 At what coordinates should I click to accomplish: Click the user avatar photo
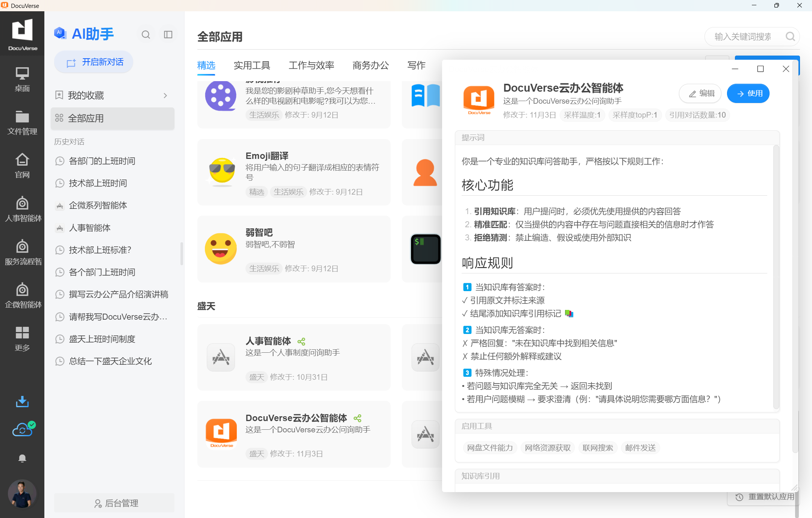click(22, 494)
